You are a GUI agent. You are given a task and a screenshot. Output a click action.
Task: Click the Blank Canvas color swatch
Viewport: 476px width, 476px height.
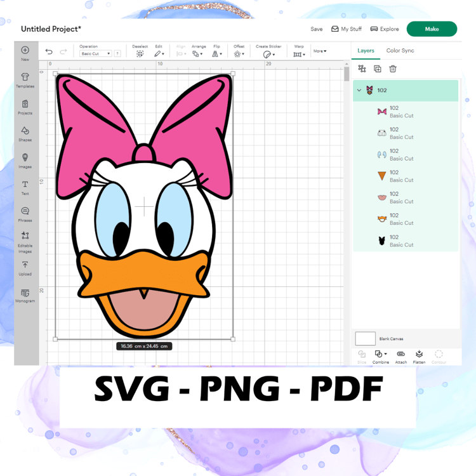pos(365,338)
